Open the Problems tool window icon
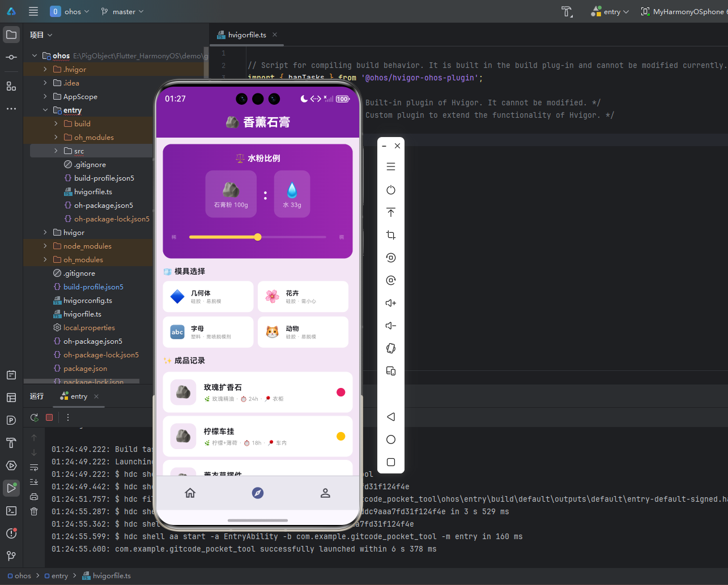This screenshot has height=585, width=728. pyautogui.click(x=11, y=533)
